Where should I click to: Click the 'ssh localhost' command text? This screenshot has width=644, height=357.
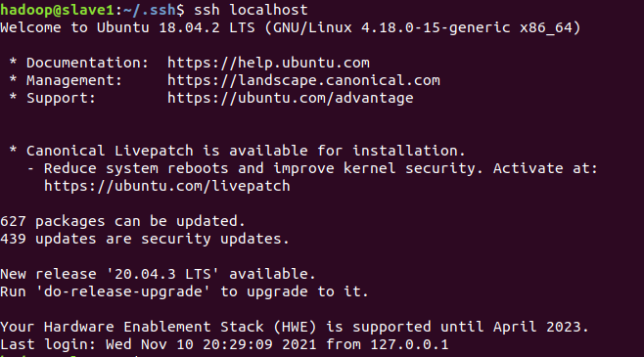tap(251, 10)
